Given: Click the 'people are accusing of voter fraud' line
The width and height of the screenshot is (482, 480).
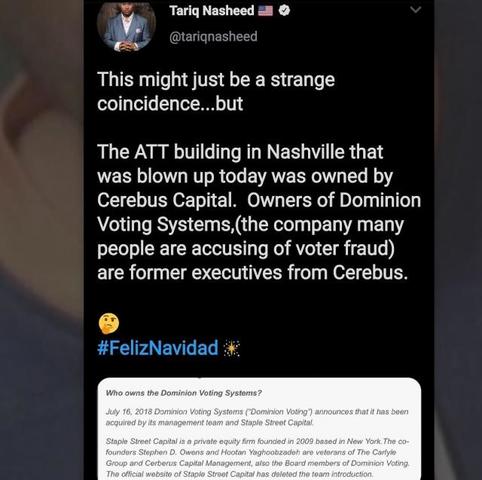Looking at the screenshot, I should [246, 249].
